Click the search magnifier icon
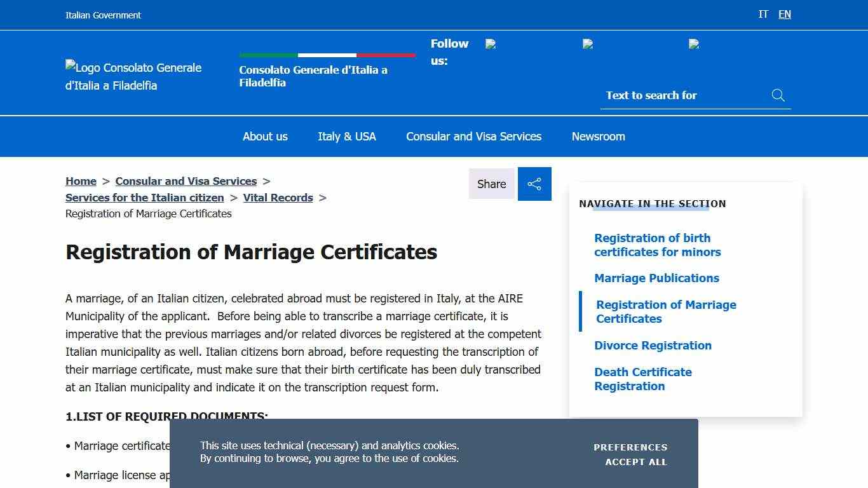This screenshot has width=868, height=488. click(x=778, y=95)
